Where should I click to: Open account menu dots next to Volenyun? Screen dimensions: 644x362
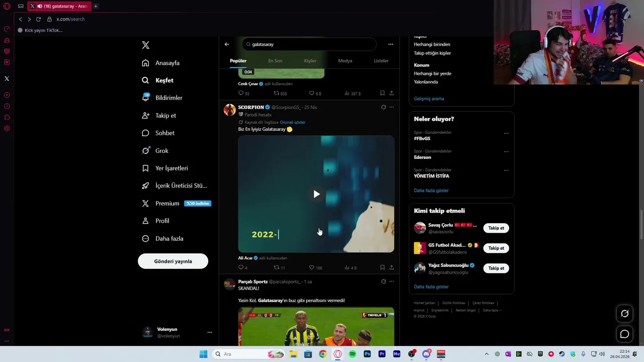pos(210,332)
